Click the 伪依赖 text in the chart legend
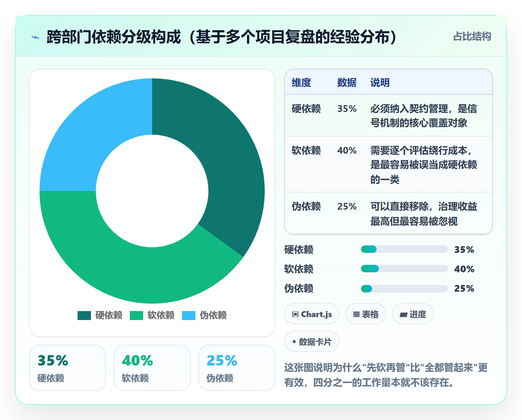This screenshot has width=522, height=420. pos(213,315)
